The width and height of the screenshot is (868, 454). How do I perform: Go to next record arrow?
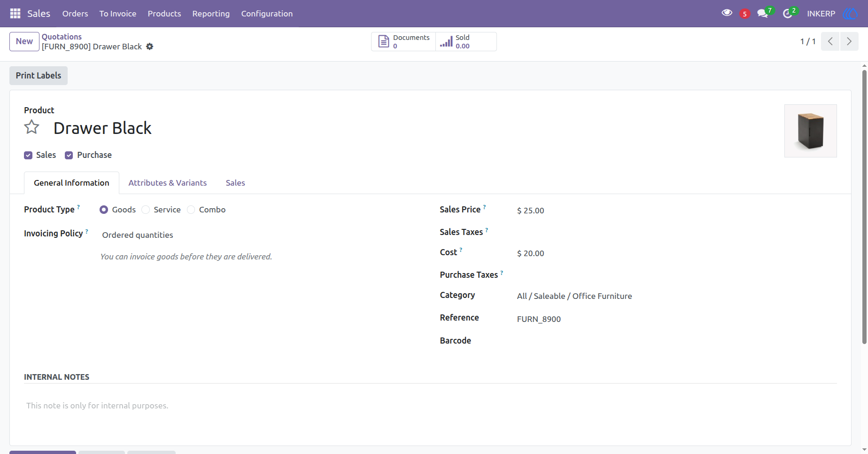[x=849, y=41]
